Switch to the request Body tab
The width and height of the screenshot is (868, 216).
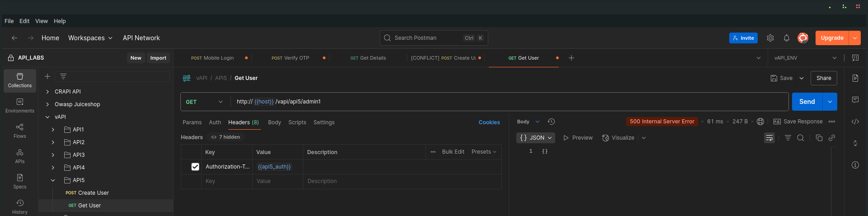(274, 122)
